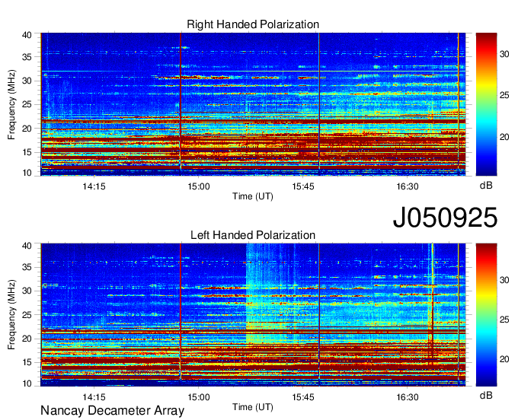The height and width of the screenshot is (420, 518).
Task: Click the Right Handed Polarization spectrogram image
Action: 253,104
